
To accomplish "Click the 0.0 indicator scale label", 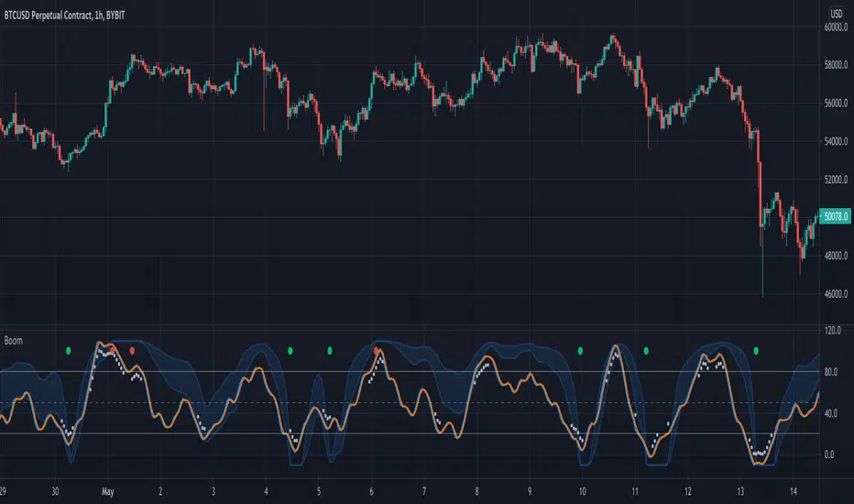I will click(x=829, y=455).
